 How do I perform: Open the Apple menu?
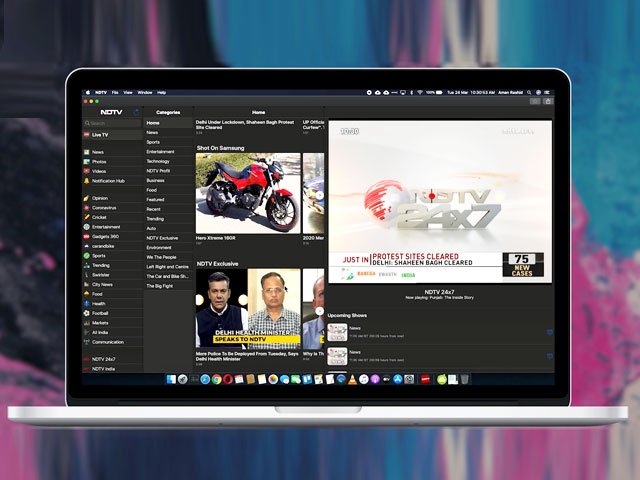[87, 93]
